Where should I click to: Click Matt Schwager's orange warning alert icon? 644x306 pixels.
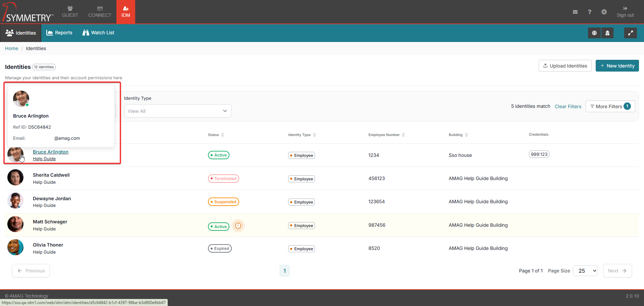(x=238, y=226)
